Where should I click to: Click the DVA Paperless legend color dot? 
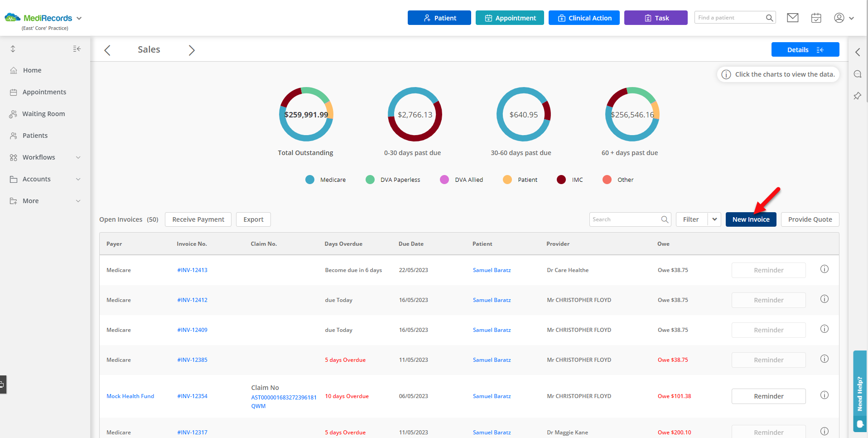coord(370,180)
